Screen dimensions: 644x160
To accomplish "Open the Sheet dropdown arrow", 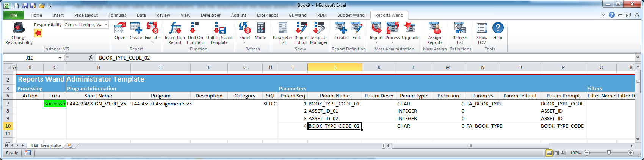I will pos(244,42).
